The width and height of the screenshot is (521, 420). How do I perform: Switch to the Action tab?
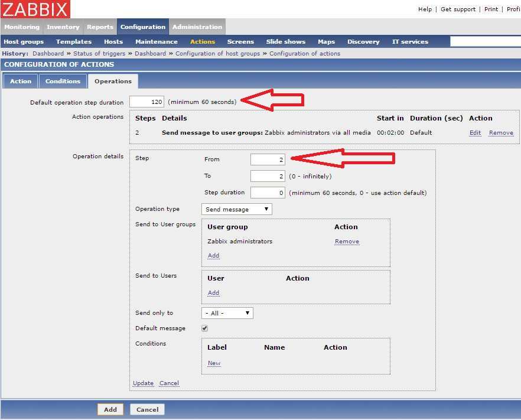21,82
